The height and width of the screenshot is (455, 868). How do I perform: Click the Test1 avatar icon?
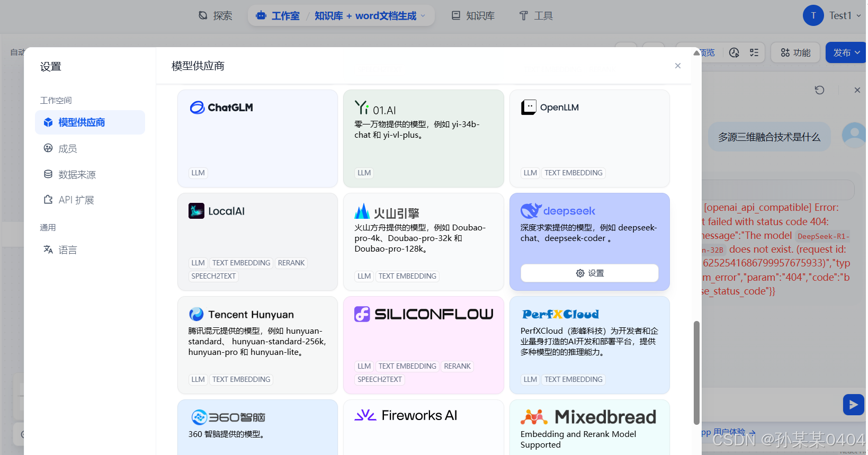(813, 15)
